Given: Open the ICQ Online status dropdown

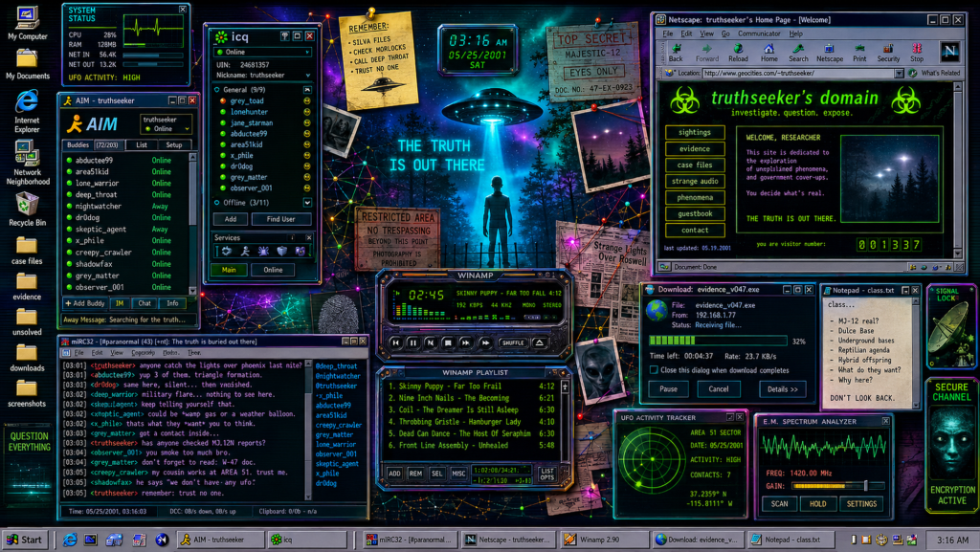Looking at the screenshot, I should point(262,52).
